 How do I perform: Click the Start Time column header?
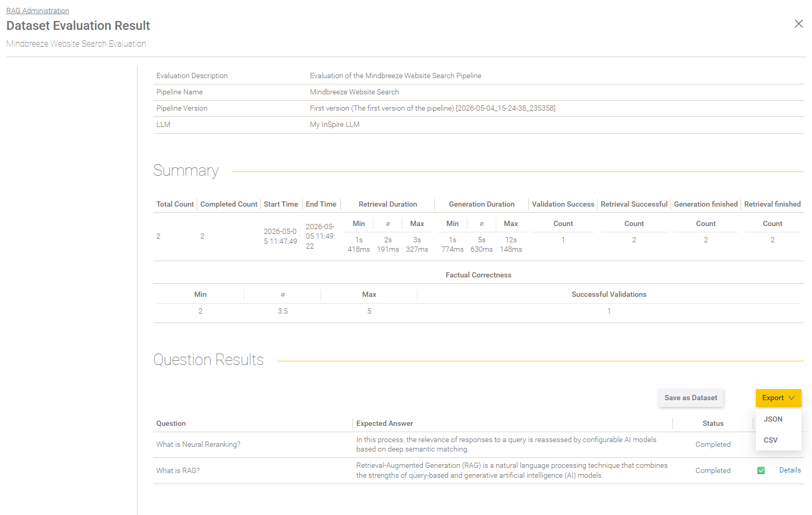point(281,204)
